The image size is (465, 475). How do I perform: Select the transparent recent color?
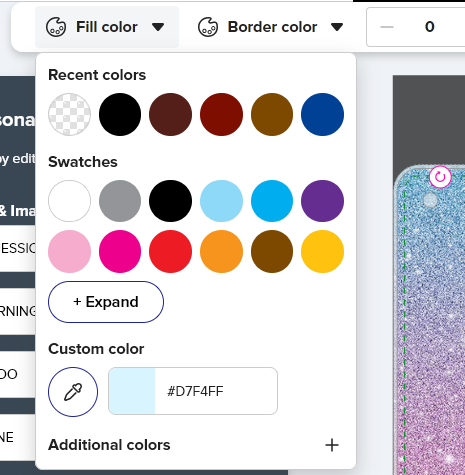[69, 114]
